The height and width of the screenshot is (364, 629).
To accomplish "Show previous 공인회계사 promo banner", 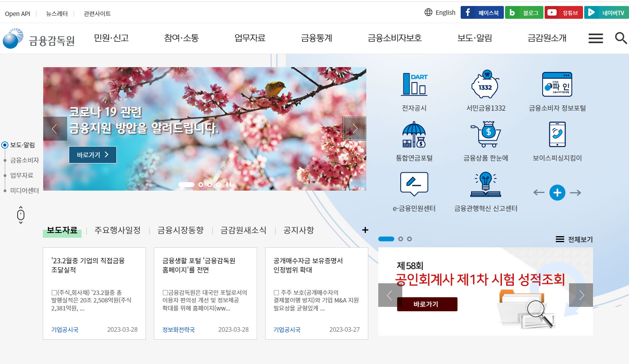I will (x=390, y=295).
